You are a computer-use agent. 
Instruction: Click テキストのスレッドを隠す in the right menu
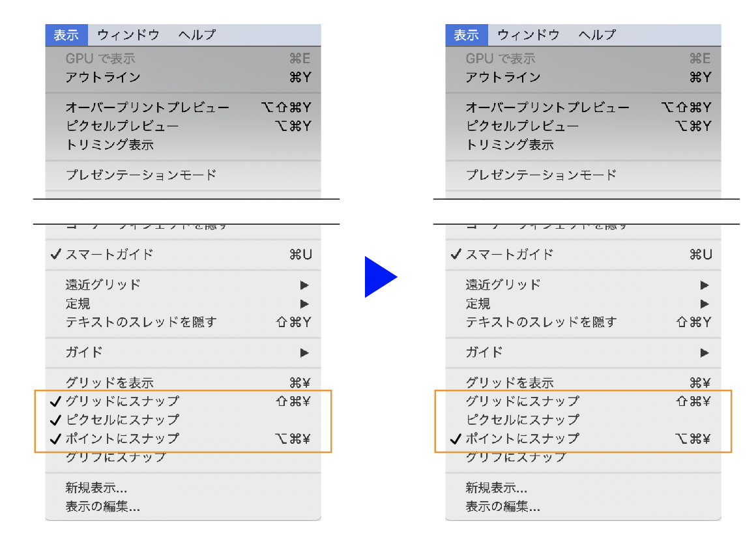tap(583, 322)
